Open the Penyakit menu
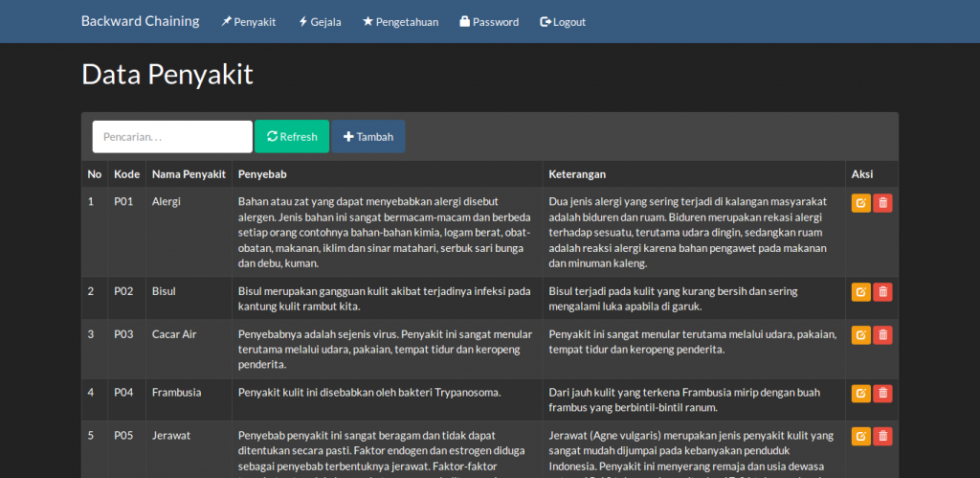 coord(248,22)
